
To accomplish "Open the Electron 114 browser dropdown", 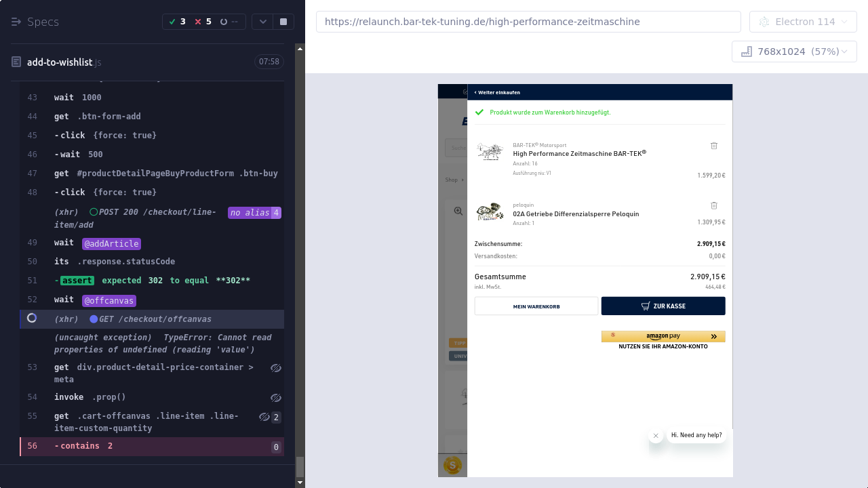I will click(x=803, y=22).
